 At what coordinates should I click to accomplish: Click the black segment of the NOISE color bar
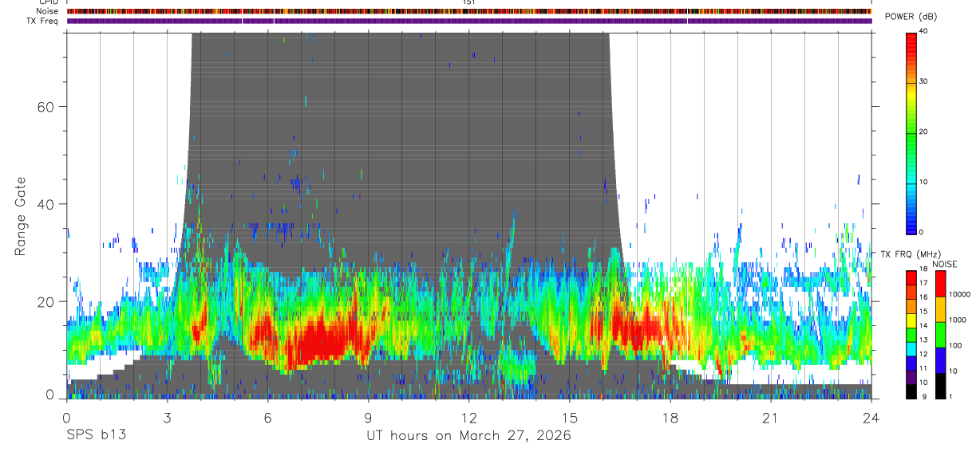pos(941,386)
